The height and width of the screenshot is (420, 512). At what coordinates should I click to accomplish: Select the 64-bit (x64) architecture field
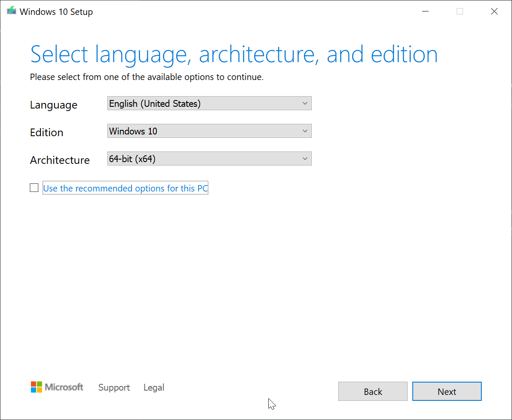click(204, 159)
